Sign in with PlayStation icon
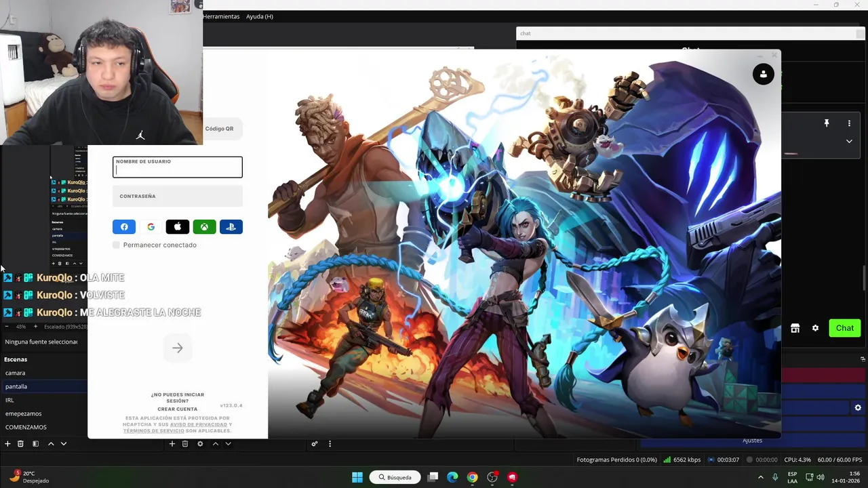The image size is (868, 488). pos(231,227)
